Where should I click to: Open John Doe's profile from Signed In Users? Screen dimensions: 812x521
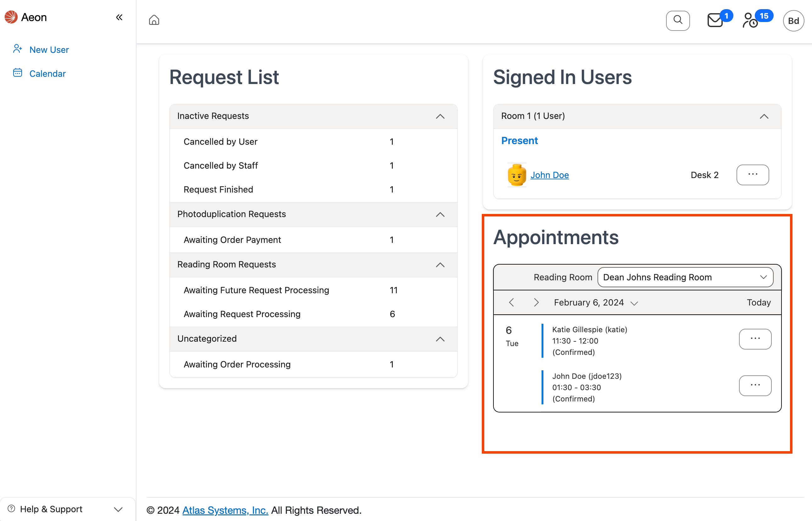(x=549, y=175)
